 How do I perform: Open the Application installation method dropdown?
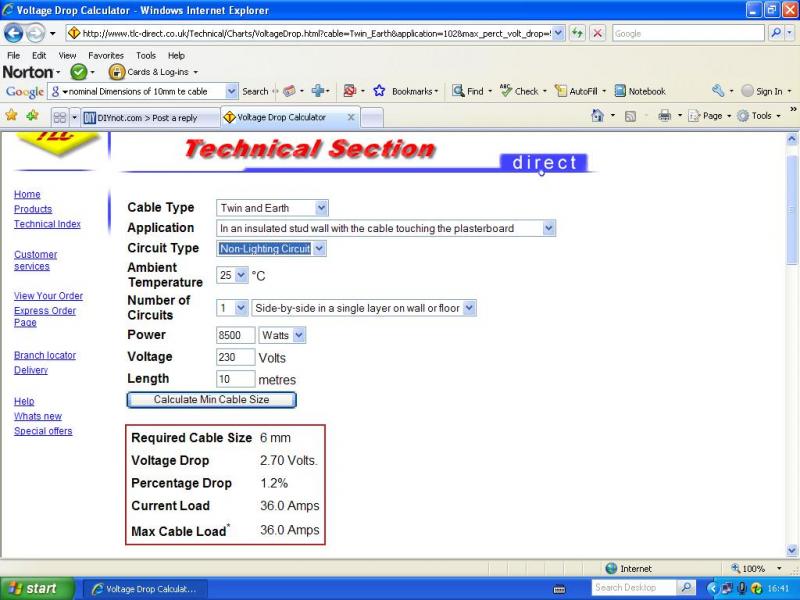tap(548, 228)
